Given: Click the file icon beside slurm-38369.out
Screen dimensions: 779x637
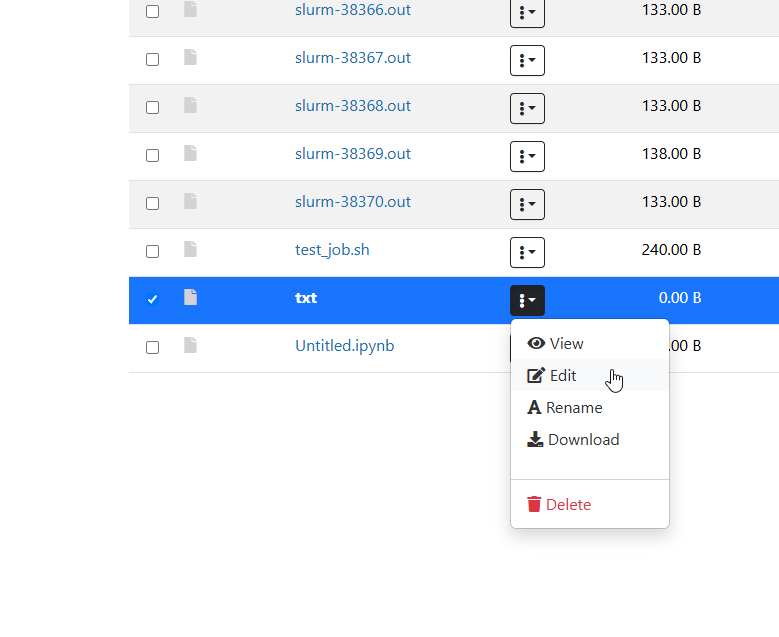Looking at the screenshot, I should [190, 153].
